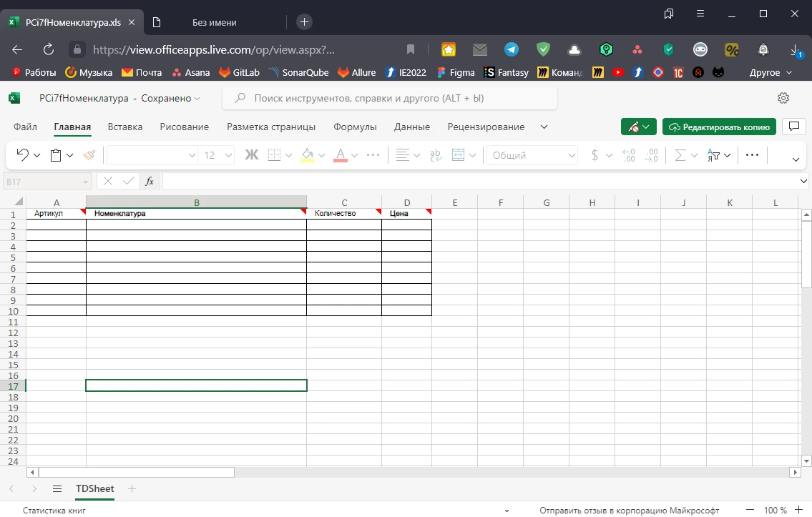Click the 'Редактировать копию' button

719,127
